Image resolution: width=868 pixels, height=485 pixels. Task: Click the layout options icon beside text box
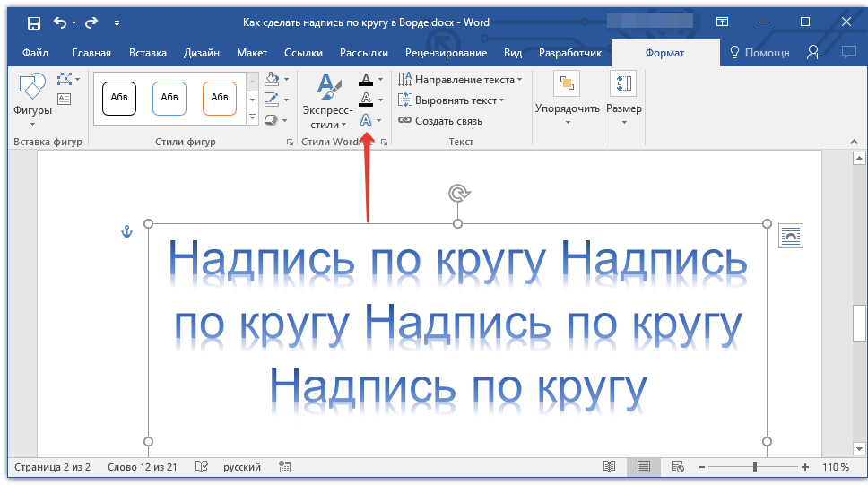(790, 235)
